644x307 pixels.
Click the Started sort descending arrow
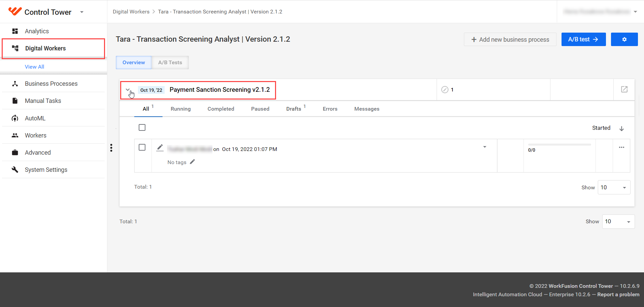(x=621, y=128)
